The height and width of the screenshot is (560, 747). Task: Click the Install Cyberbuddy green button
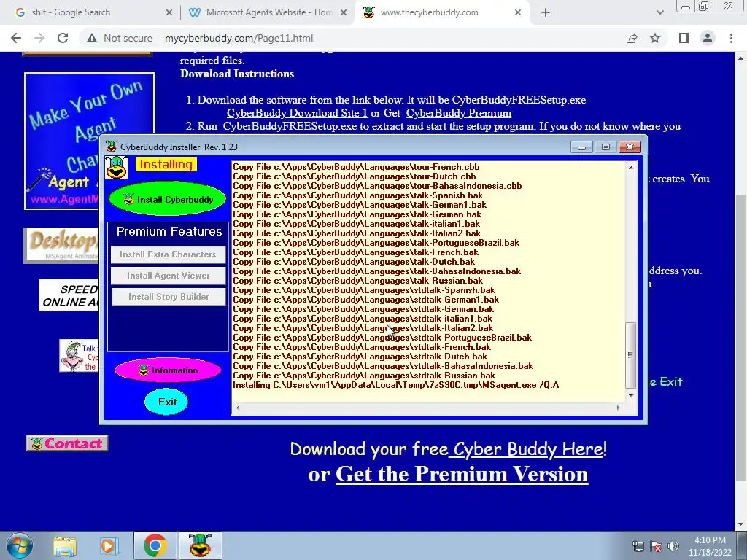click(x=167, y=199)
